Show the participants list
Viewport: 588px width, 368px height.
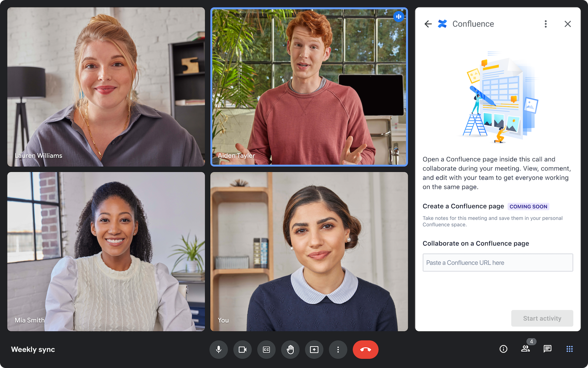[525, 349]
